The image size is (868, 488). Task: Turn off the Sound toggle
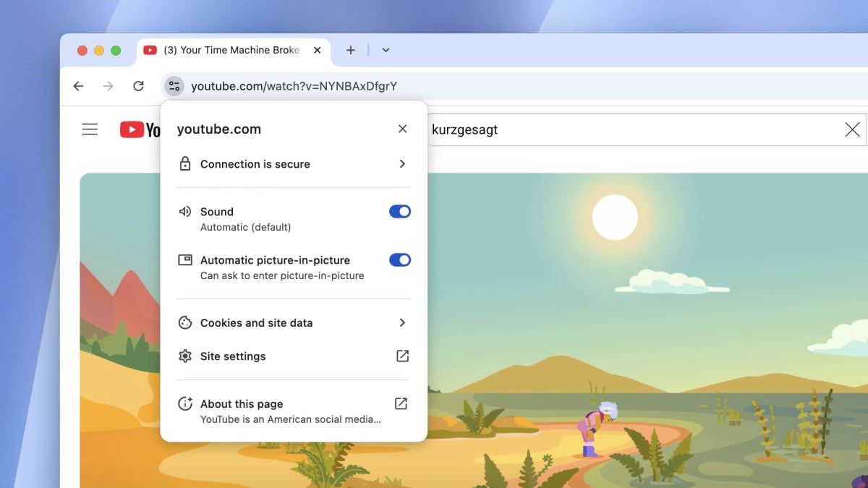(400, 211)
